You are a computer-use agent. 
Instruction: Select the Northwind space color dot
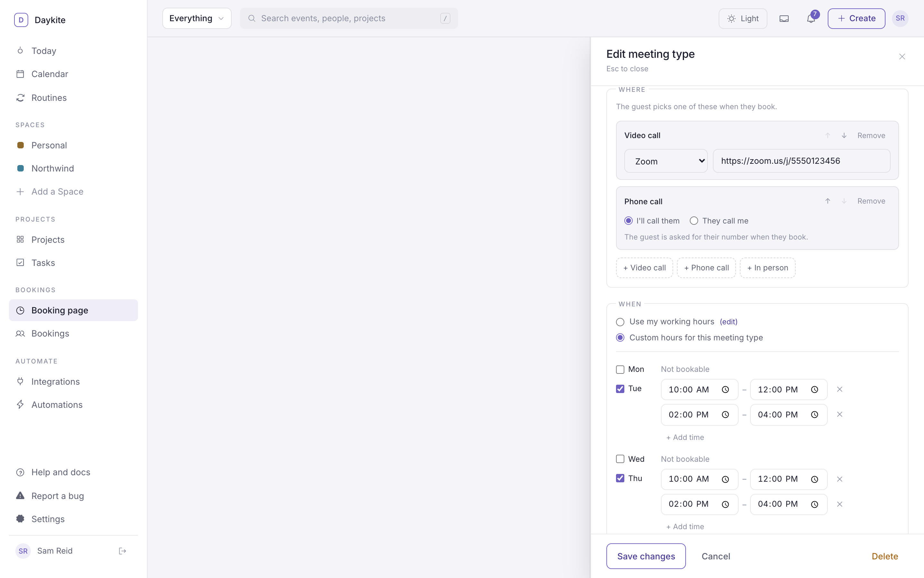pos(21,168)
